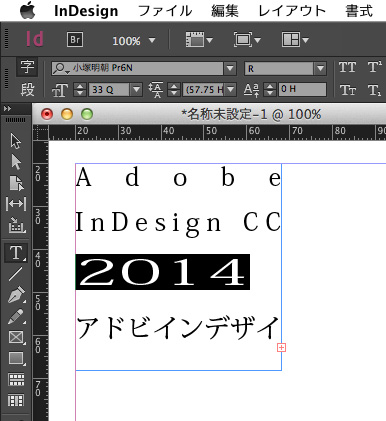Click the red overset text plus marker
The height and width of the screenshot is (421, 386).
[281, 348]
